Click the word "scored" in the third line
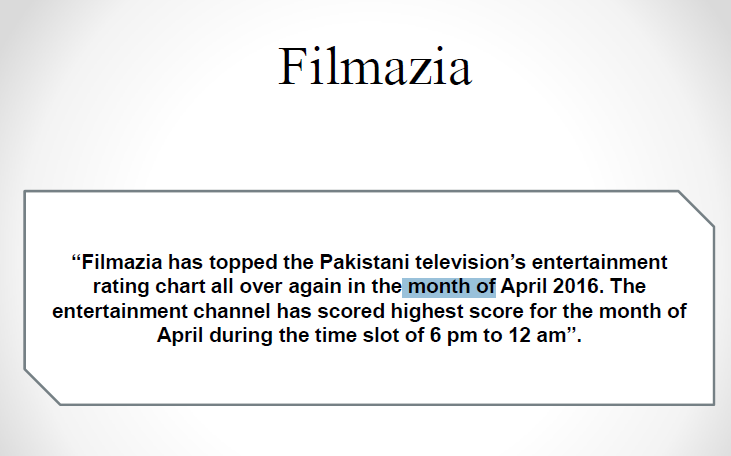 coord(351,311)
